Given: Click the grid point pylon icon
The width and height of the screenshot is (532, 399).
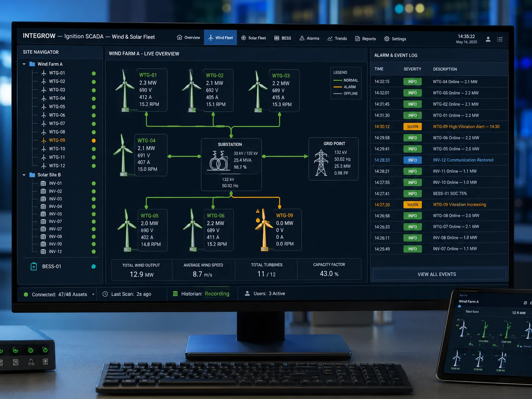Looking at the screenshot, I should tap(321, 162).
